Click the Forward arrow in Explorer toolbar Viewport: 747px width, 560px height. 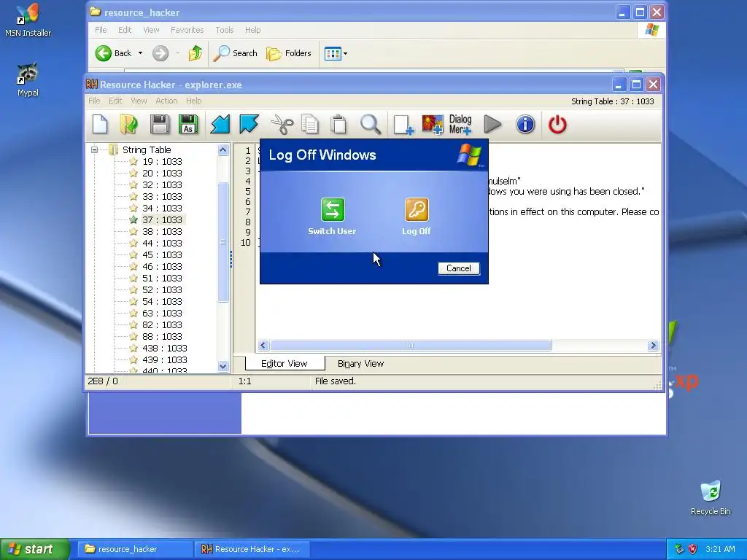click(x=160, y=53)
